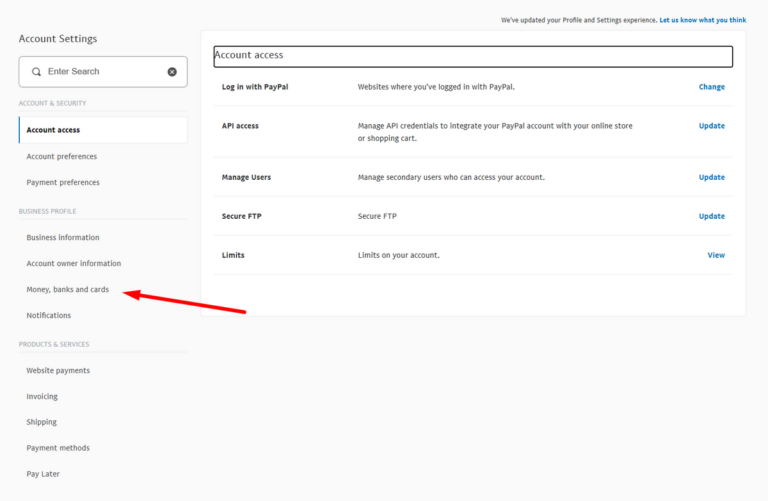Click Update for API access
Image resolution: width=768 pixels, height=501 pixels.
[712, 126]
